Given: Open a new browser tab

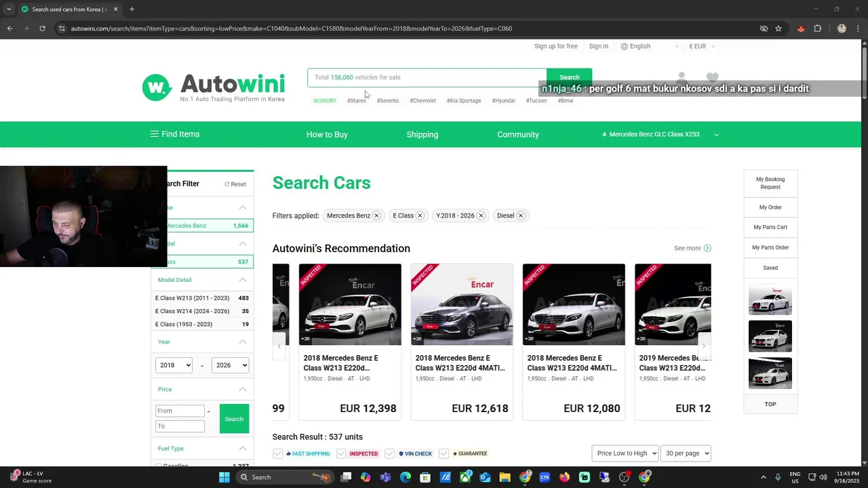Looking at the screenshot, I should click(x=132, y=9).
